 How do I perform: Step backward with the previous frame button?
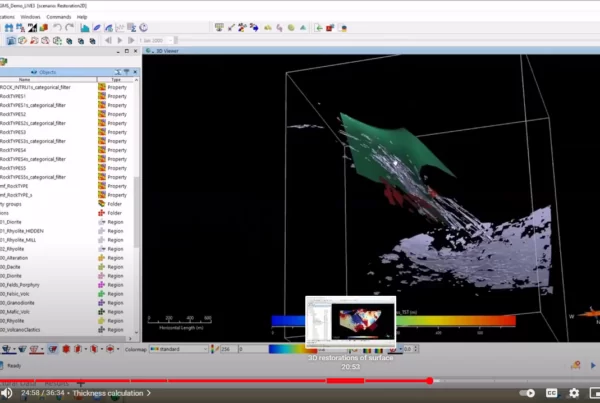click(x=108, y=41)
